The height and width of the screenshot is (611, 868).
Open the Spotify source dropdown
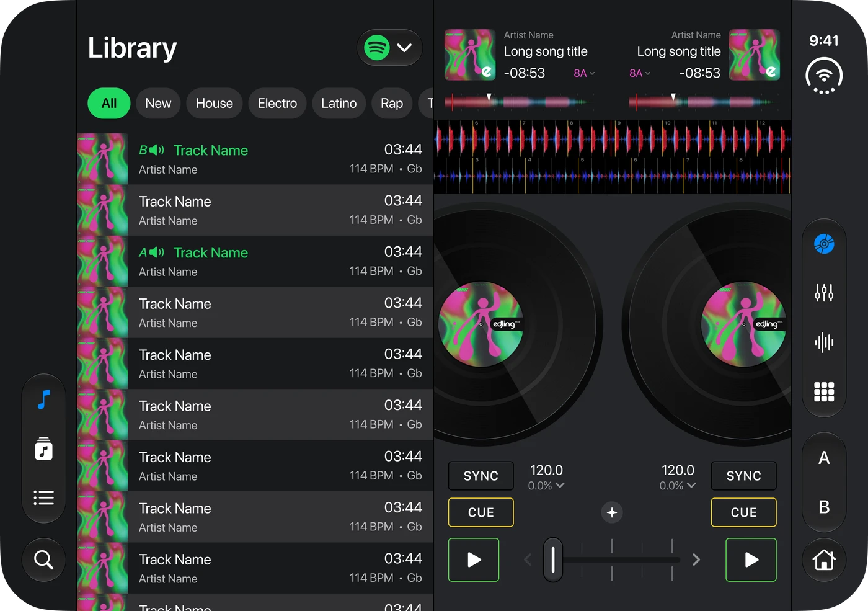pos(389,48)
